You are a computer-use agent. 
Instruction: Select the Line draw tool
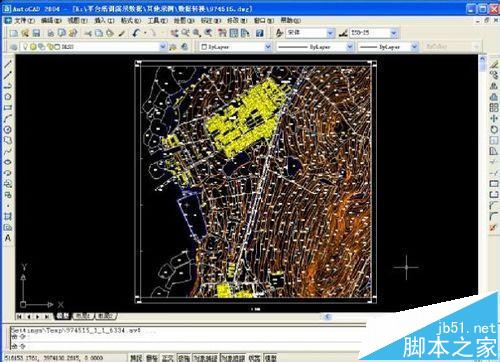(8, 64)
